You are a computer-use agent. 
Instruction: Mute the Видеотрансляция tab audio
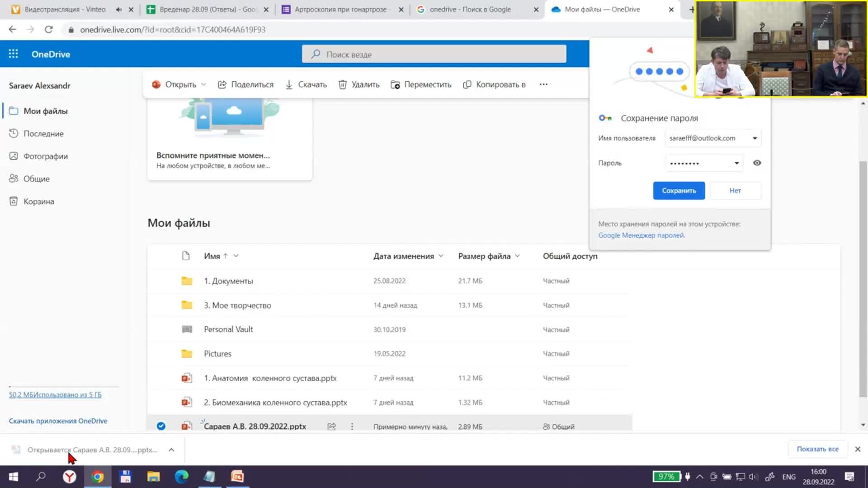click(x=118, y=9)
